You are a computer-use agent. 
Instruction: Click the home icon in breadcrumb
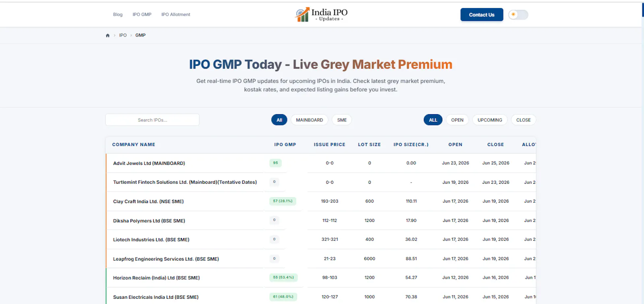107,35
